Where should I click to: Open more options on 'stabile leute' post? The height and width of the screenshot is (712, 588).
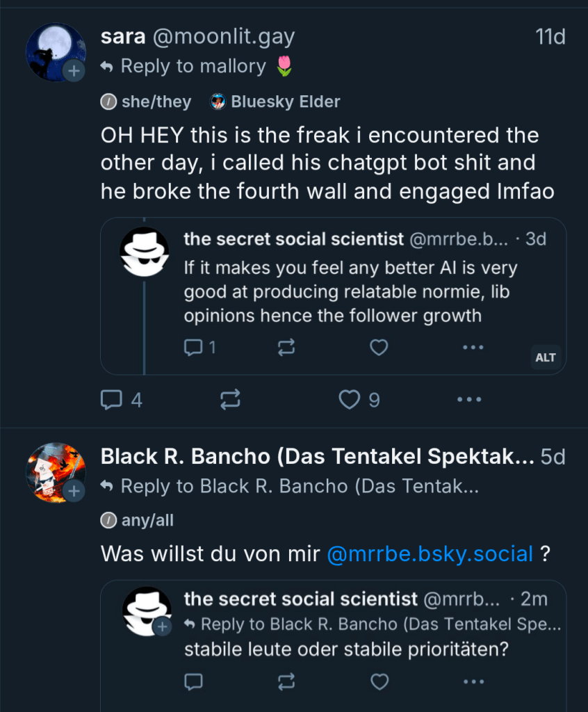tap(473, 682)
